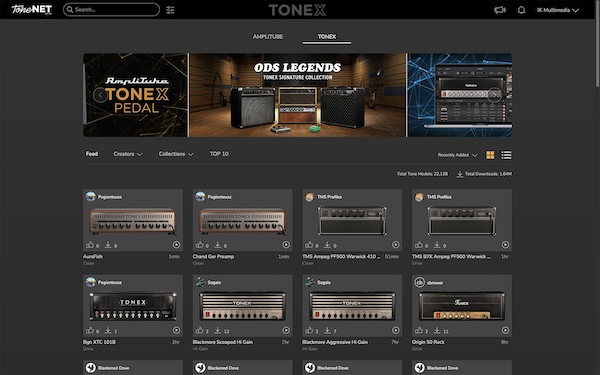Open the IK Multimedia account menu
Image resolution: width=600 pixels, height=375 pixels.
coord(558,10)
